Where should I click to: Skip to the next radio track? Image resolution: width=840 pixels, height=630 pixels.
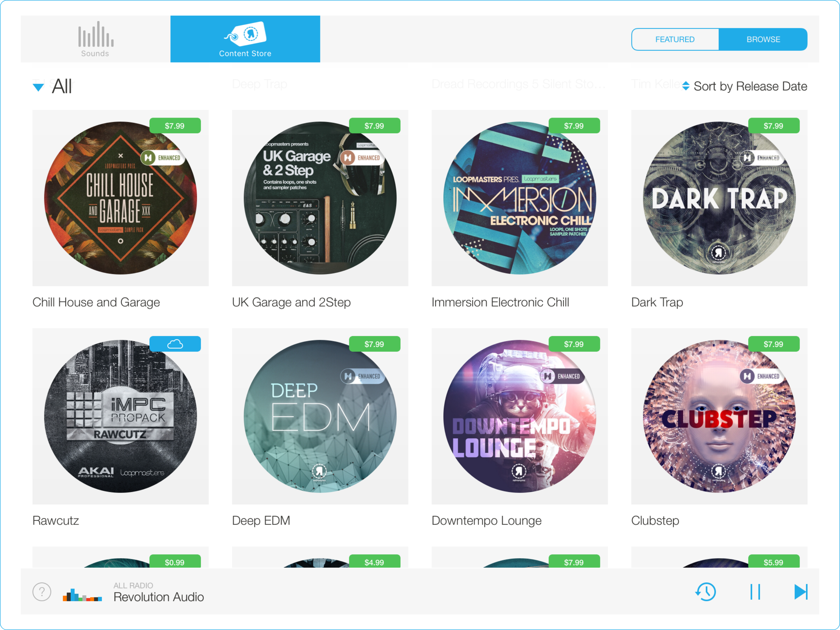[800, 592]
